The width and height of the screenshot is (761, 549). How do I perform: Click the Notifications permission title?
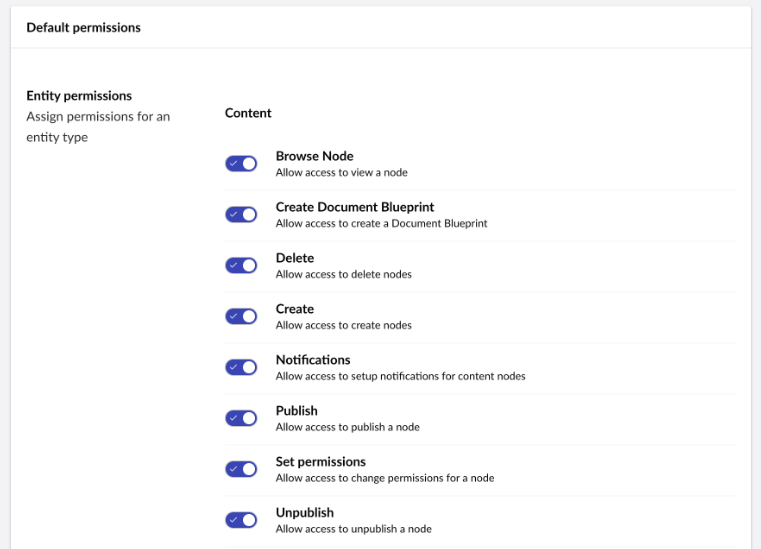pyautogui.click(x=313, y=360)
